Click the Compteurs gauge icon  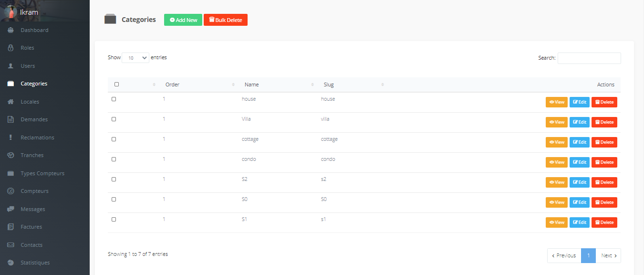pyautogui.click(x=10, y=191)
